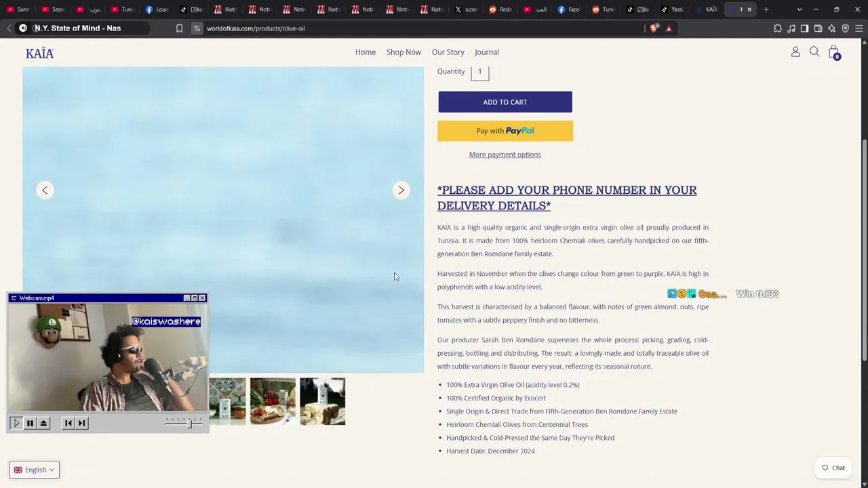Open the Our Story menu item
Screen dimensions: 868x488
pos(448,52)
